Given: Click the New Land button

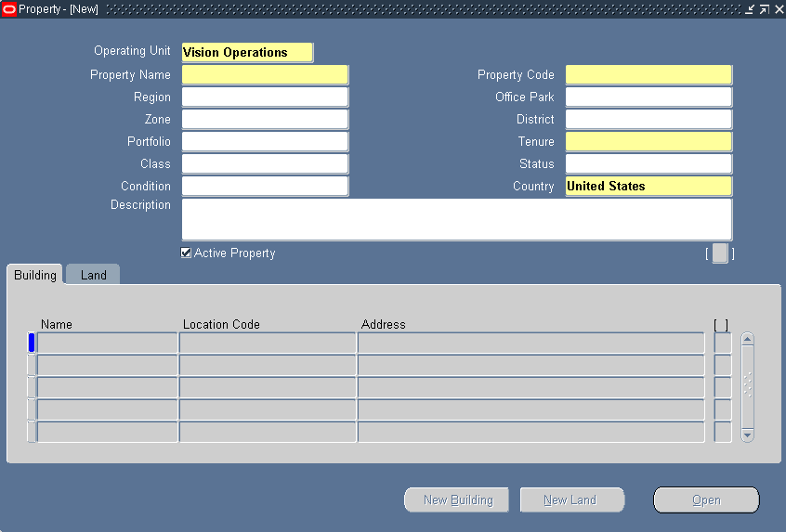Looking at the screenshot, I should (x=572, y=500).
